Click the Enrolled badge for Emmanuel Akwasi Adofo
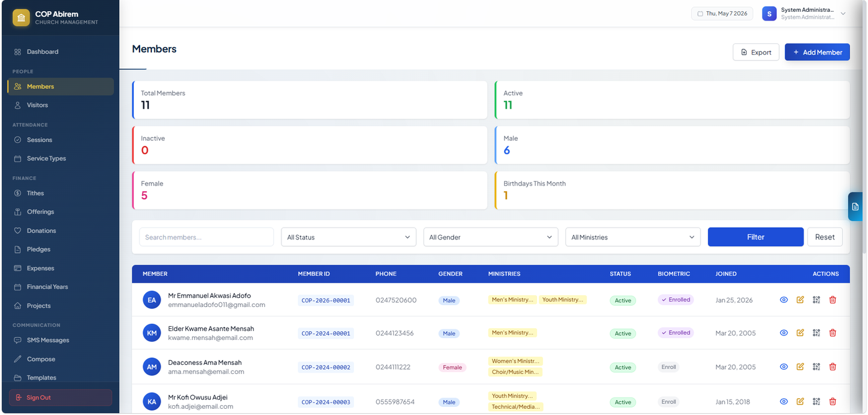Image resolution: width=868 pixels, height=415 pixels. coord(676,300)
